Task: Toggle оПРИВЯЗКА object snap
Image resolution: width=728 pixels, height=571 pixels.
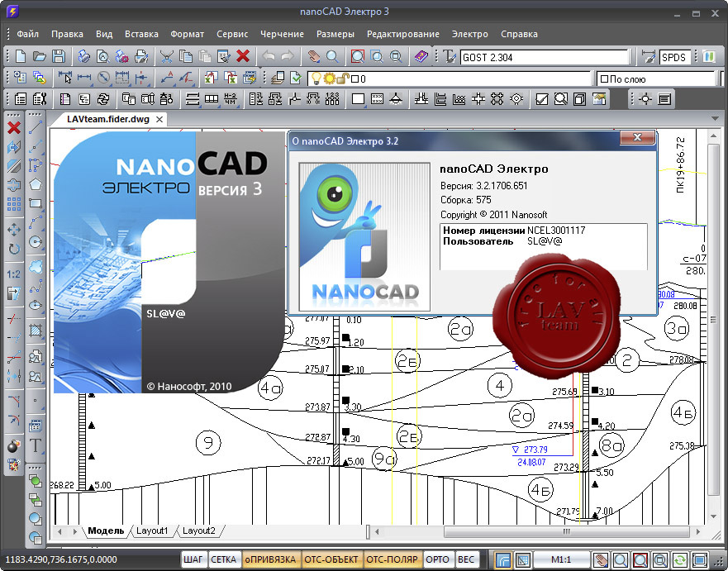Action: pyautogui.click(x=270, y=559)
